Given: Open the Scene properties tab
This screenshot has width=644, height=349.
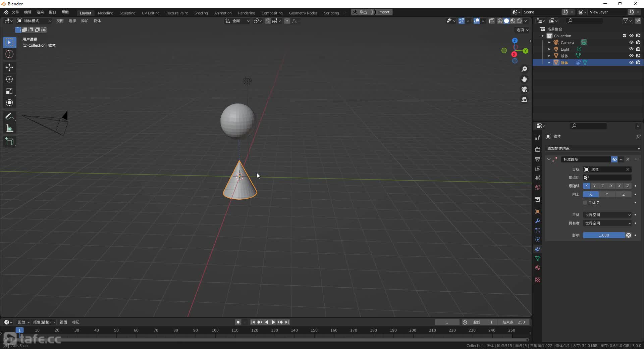Looking at the screenshot, I should tap(538, 178).
